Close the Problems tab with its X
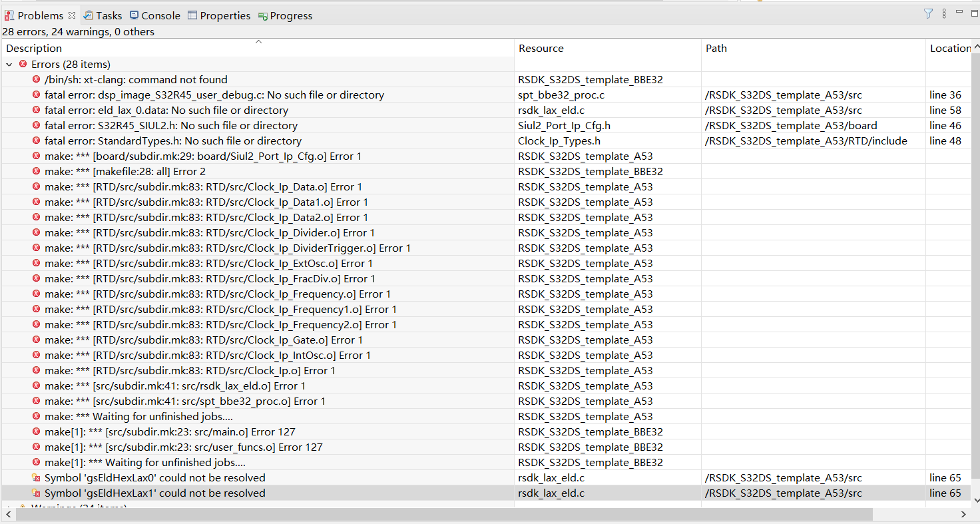Screen dimensions: 980x524 (x=71, y=15)
